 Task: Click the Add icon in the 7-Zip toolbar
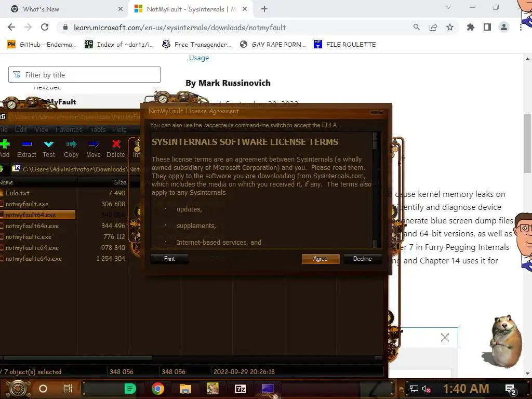click(4, 149)
